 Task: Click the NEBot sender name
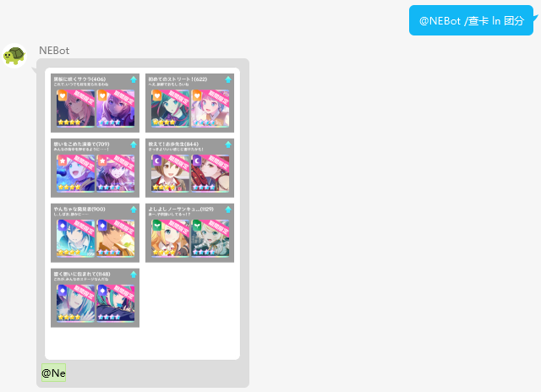pos(54,51)
